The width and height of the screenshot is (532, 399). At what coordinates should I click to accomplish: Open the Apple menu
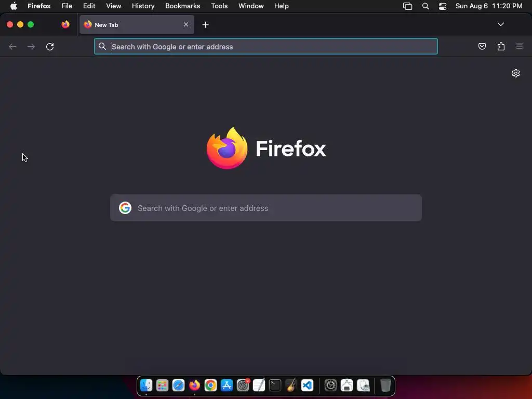coord(14,6)
